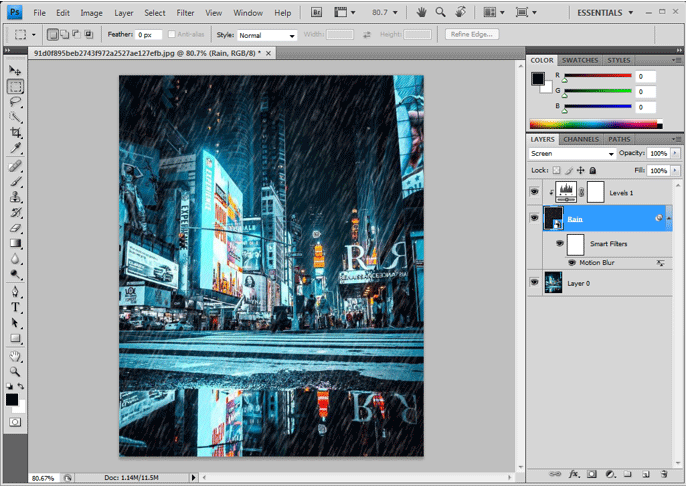Image resolution: width=686 pixels, height=486 pixels.
Task: Open the Style Normal dropdown
Action: [267, 35]
